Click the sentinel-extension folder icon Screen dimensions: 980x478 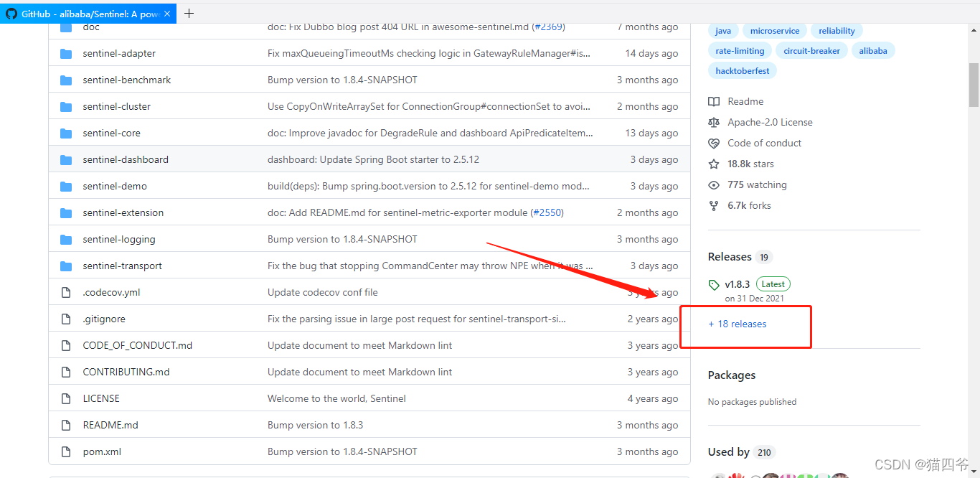click(x=66, y=213)
